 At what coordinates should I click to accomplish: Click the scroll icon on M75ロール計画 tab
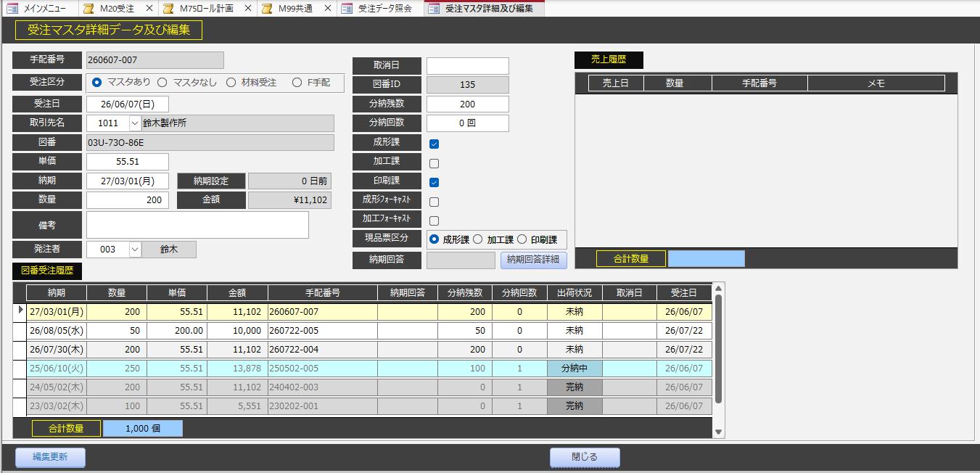click(168, 9)
